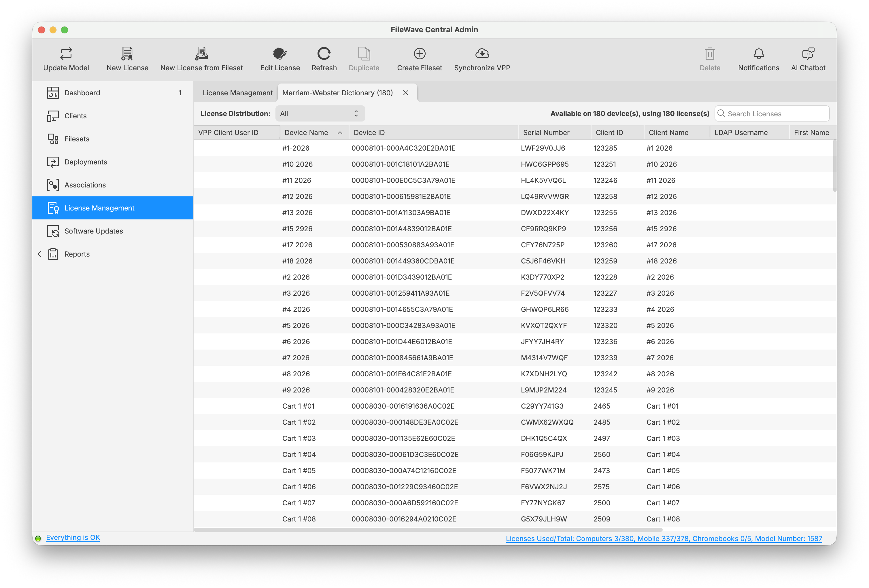
Task: Sort by Serial Number column header
Action: coord(555,133)
